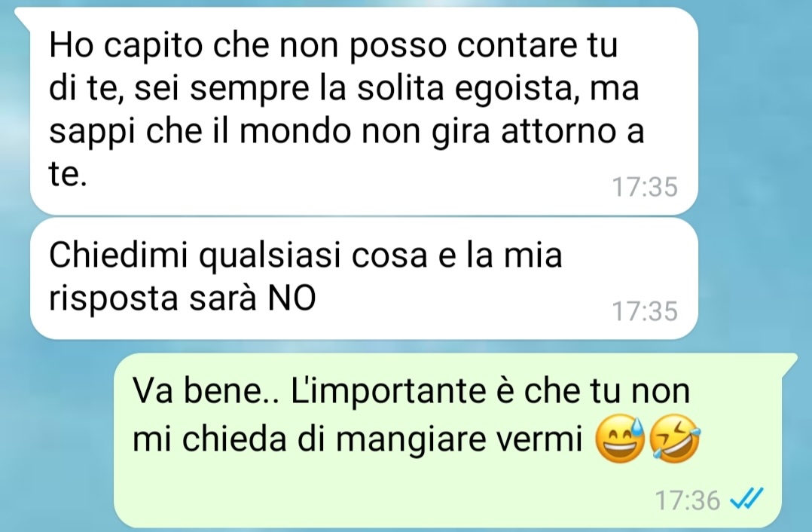Click the pointed tail of the green outgoing bubble

click(x=789, y=362)
